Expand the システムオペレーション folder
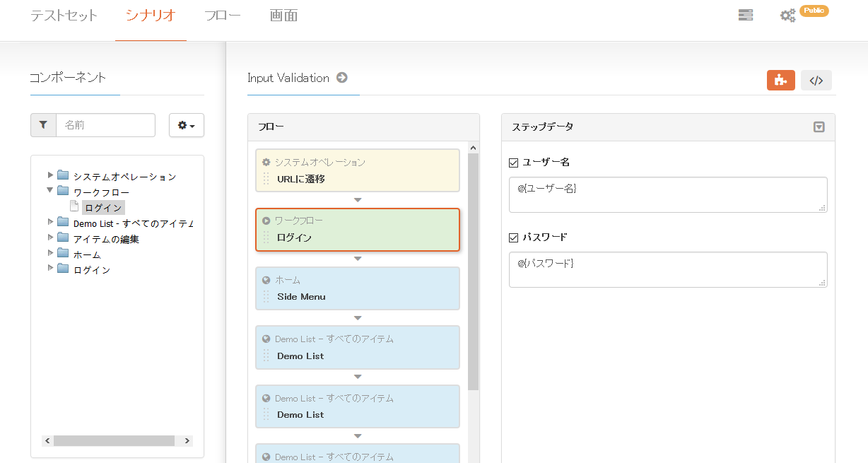Viewport: 868px width, 463px height. click(50, 175)
